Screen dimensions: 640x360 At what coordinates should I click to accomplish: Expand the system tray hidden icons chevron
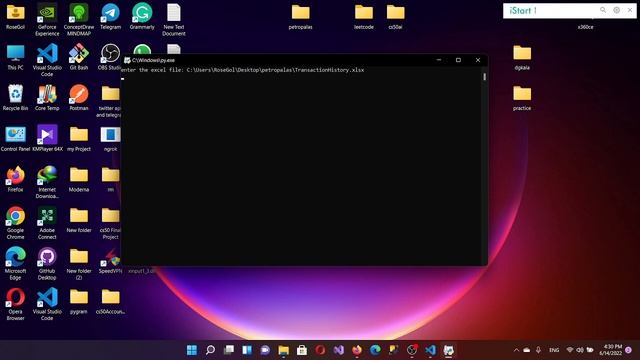516,350
